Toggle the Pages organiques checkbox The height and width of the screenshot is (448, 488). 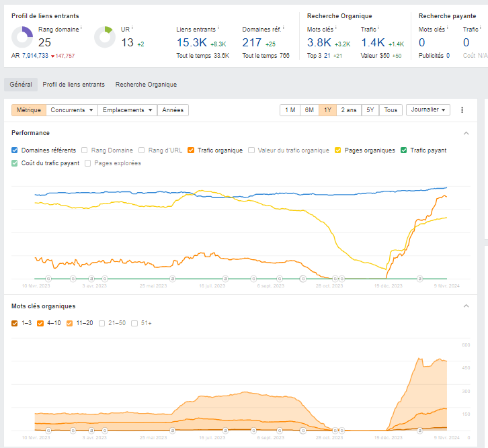[337, 150]
